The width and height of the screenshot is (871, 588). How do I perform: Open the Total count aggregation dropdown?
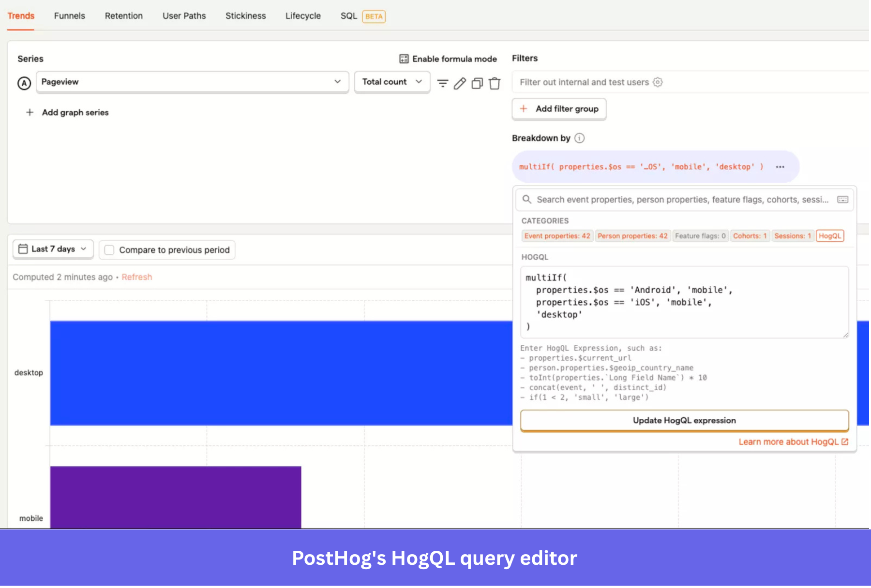[x=392, y=82]
